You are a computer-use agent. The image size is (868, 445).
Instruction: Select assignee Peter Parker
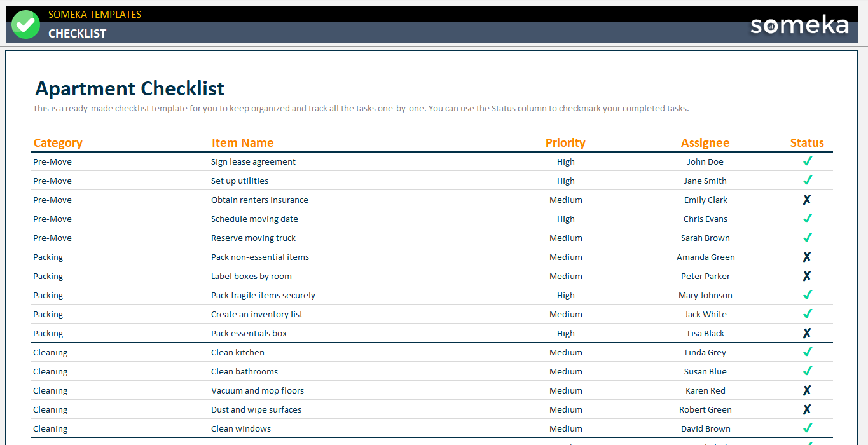[x=705, y=276]
